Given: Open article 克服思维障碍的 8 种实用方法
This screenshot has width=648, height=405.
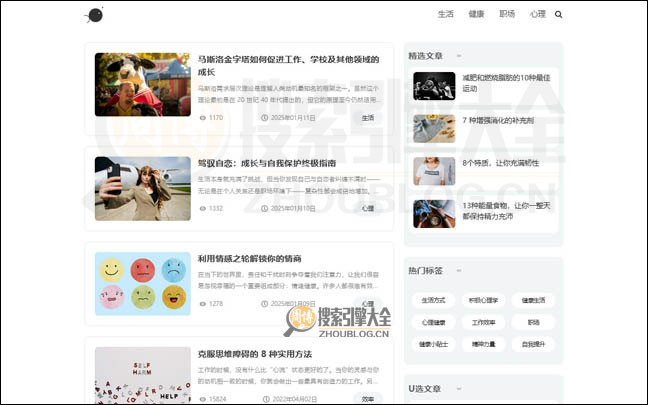Looking at the screenshot, I should pos(255,354).
